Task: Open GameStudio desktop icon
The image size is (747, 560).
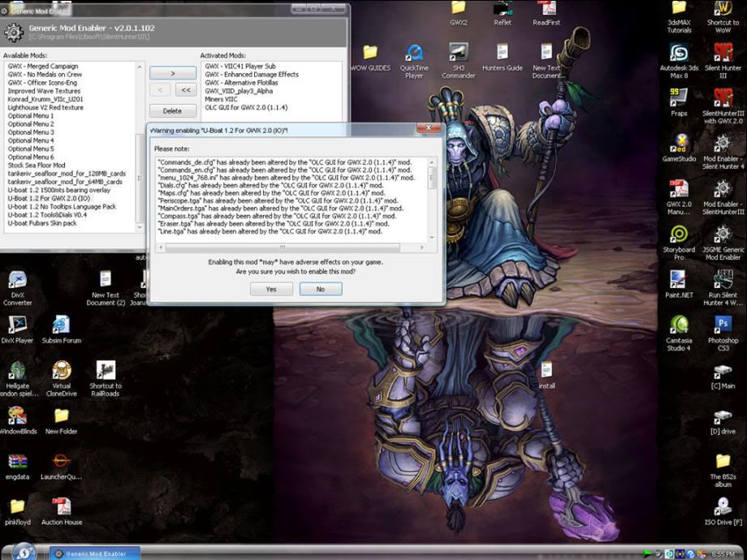Action: tap(679, 149)
